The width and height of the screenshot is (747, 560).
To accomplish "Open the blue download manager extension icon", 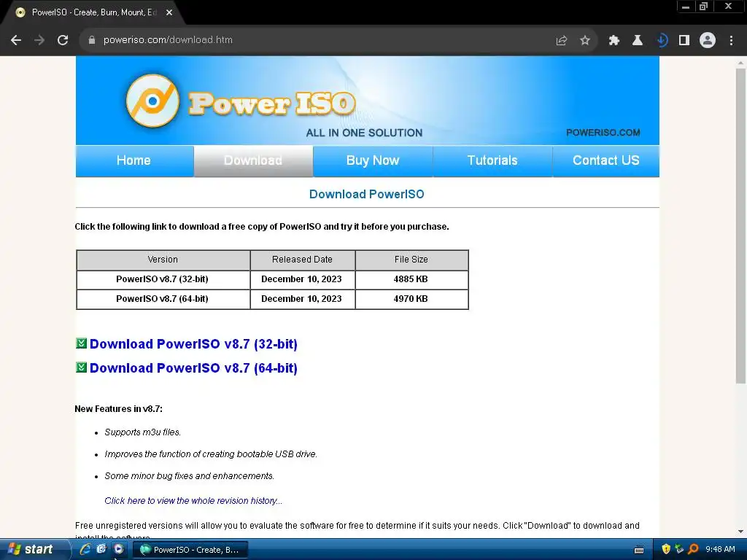I will [662, 41].
